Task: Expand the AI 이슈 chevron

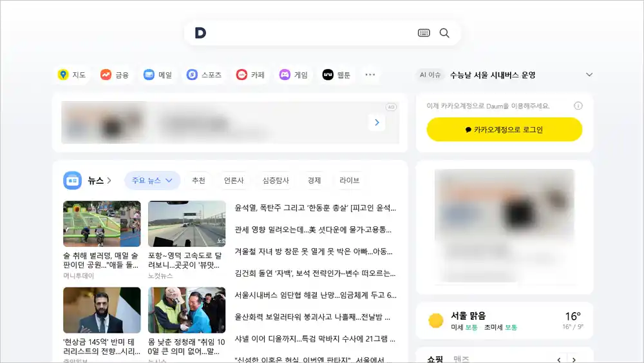Action: pos(589,75)
